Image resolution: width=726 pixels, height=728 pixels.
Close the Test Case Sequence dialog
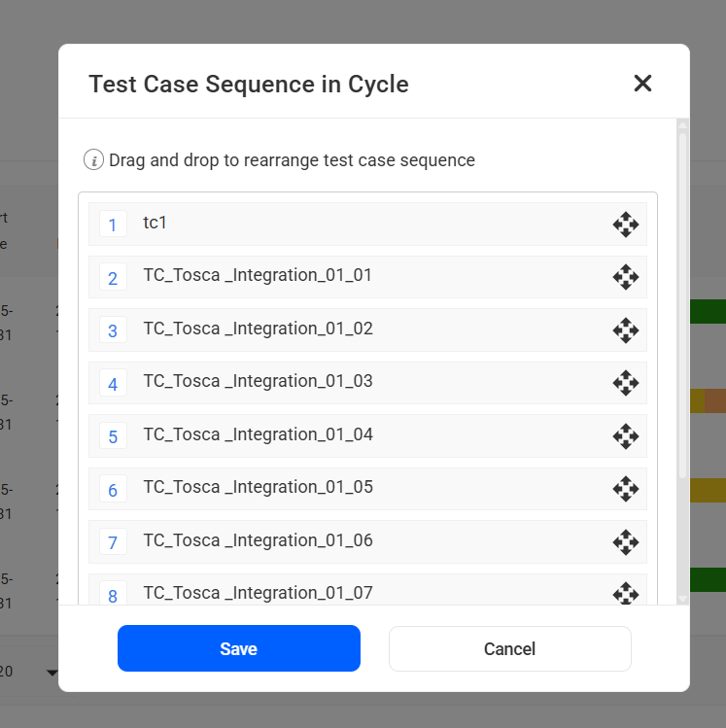642,84
